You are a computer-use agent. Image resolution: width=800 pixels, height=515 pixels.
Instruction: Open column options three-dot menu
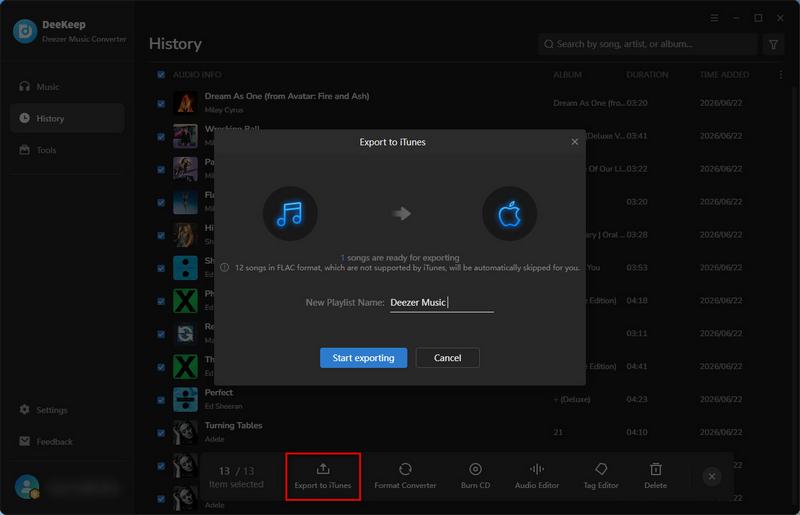point(781,75)
